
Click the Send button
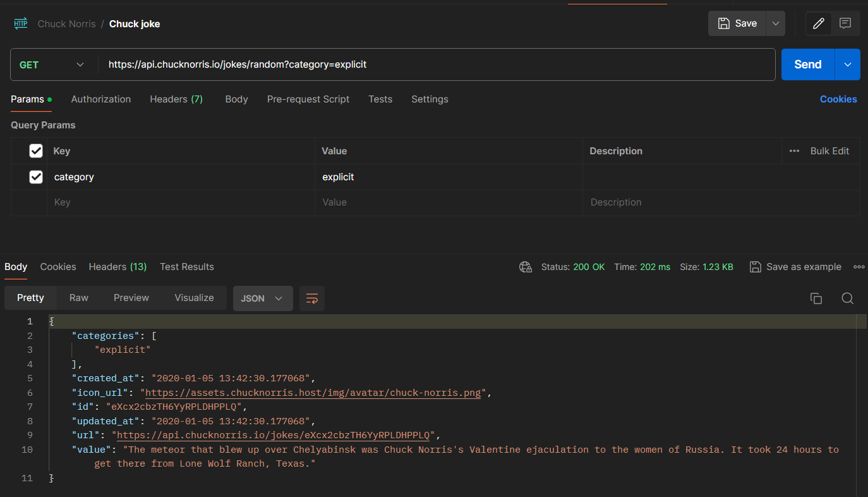(x=808, y=64)
